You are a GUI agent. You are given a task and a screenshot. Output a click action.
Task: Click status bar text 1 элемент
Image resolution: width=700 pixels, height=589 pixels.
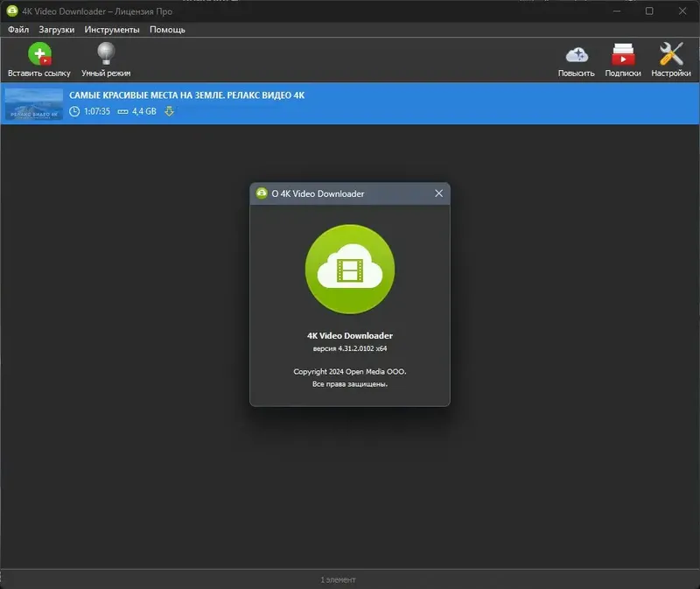tap(338, 579)
